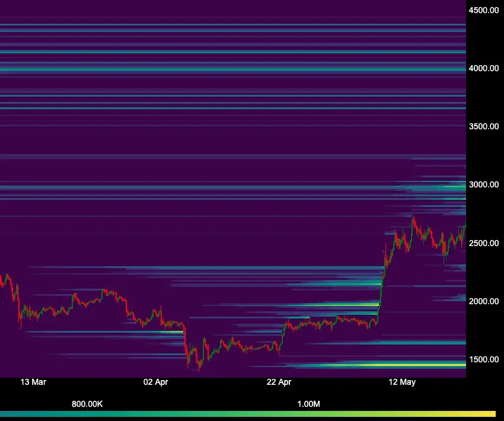Image resolution: width=504 pixels, height=421 pixels.
Task: Click the 3000.00 price axis label
Action: pos(484,185)
